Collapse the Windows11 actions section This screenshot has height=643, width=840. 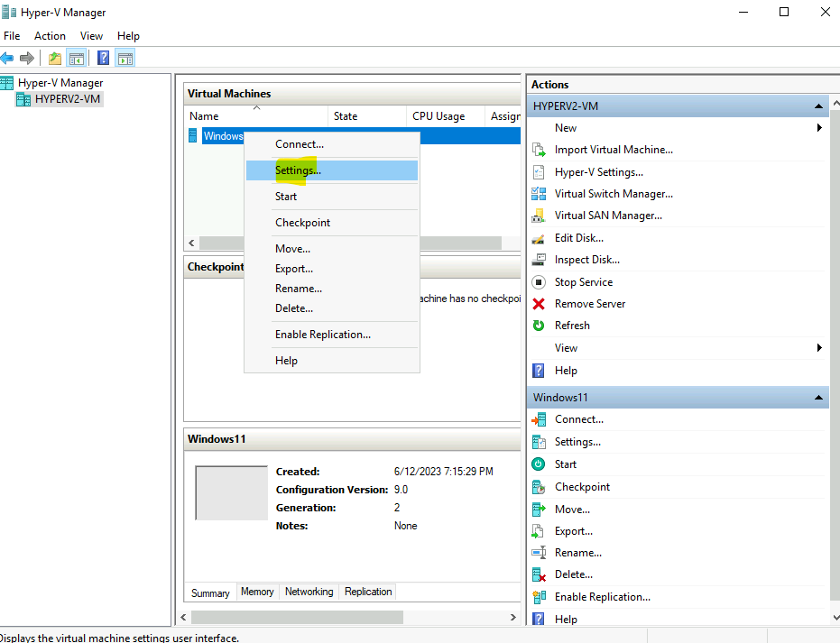818,398
